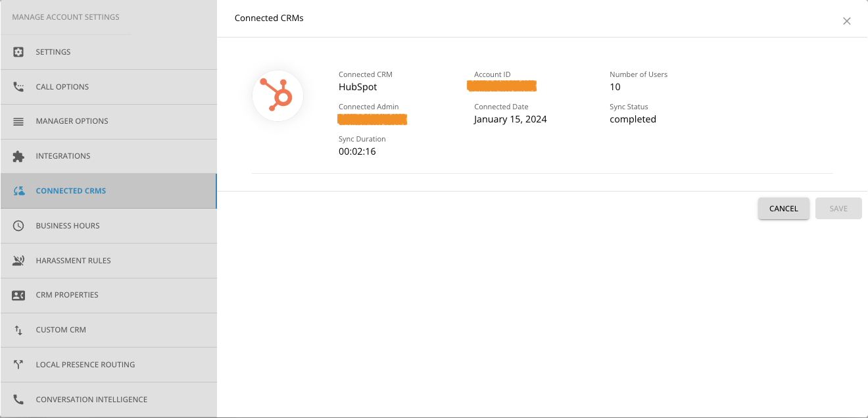Click the redacted Account ID value
The height and width of the screenshot is (418, 868).
pyautogui.click(x=502, y=86)
